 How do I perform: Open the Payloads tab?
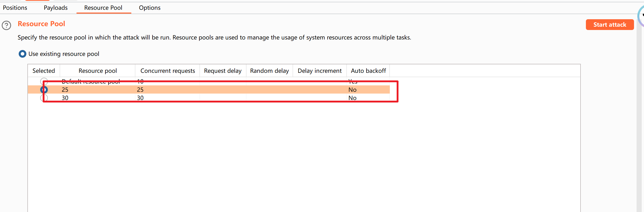coord(56,8)
